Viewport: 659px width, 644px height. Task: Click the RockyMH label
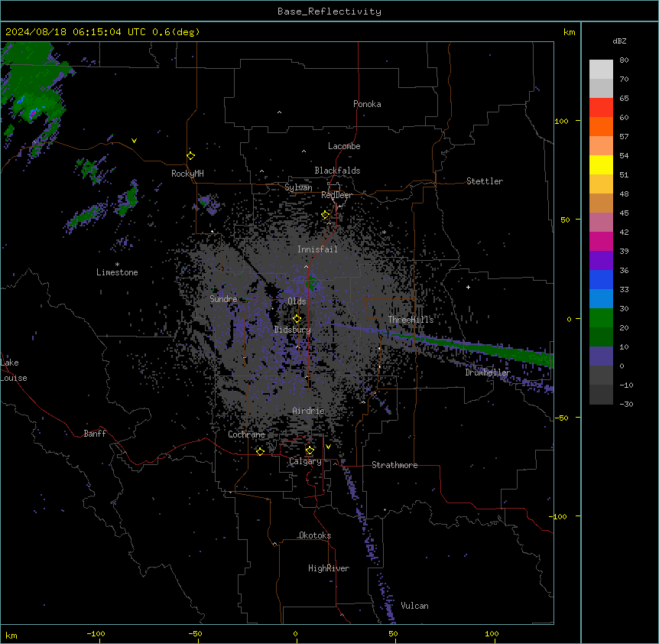tap(187, 174)
